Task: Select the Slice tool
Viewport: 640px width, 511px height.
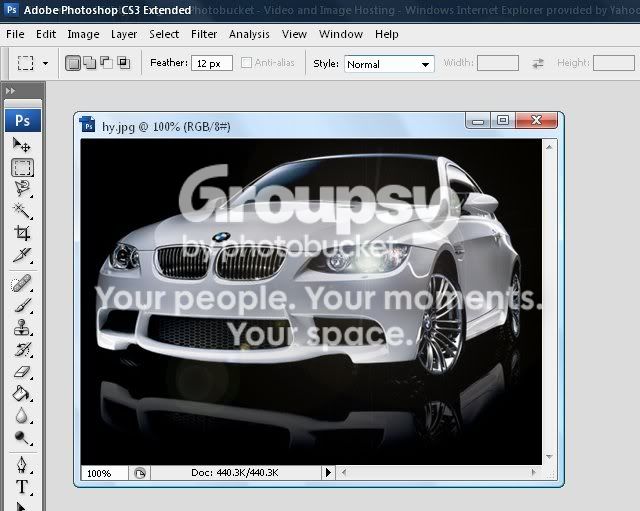Action: point(22,255)
